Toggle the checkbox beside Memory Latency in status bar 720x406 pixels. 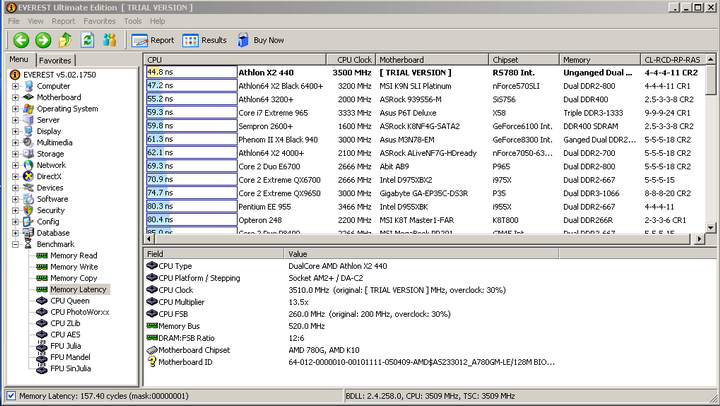coord(10,397)
